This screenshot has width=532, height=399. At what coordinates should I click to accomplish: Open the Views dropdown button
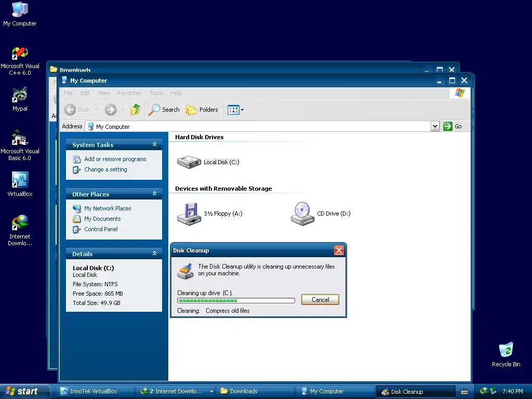(x=235, y=110)
